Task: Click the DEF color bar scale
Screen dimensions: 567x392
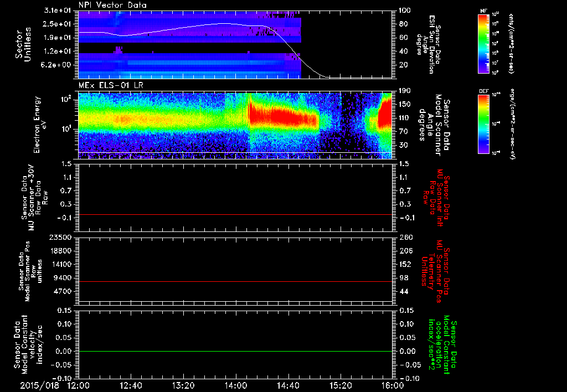Action: coord(483,124)
